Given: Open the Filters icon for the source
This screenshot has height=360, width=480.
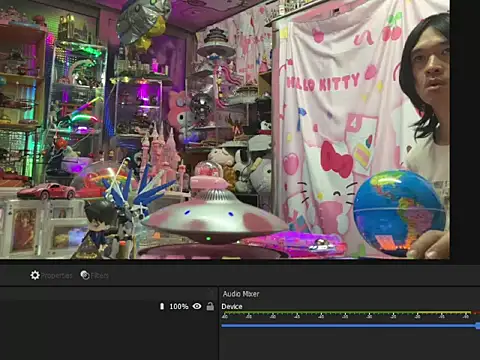Looking at the screenshot, I should [x=85, y=275].
